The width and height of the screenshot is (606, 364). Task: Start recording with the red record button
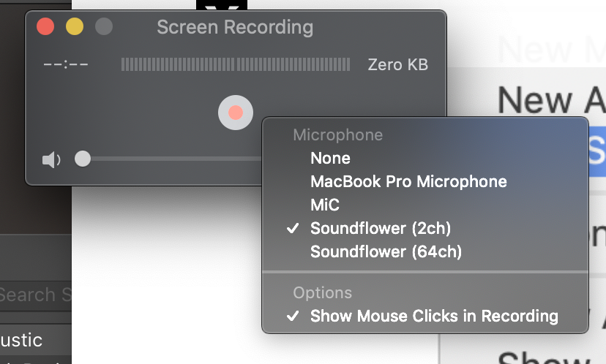[236, 113]
